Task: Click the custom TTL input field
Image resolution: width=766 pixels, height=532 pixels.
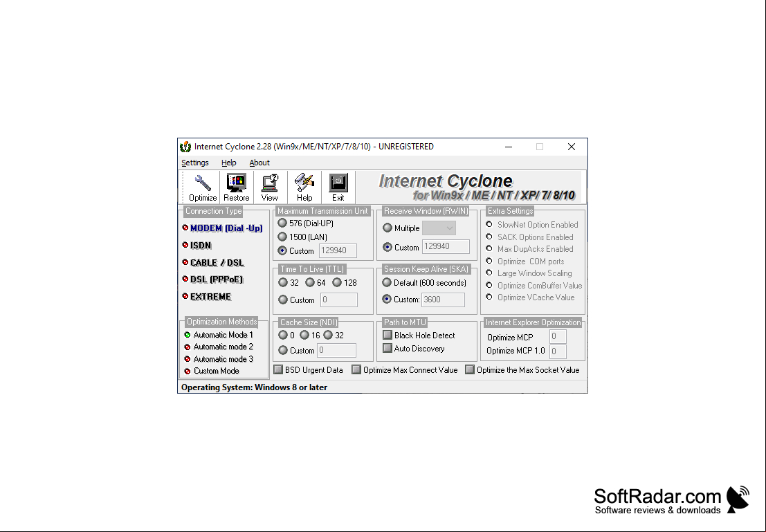Action: (x=338, y=300)
